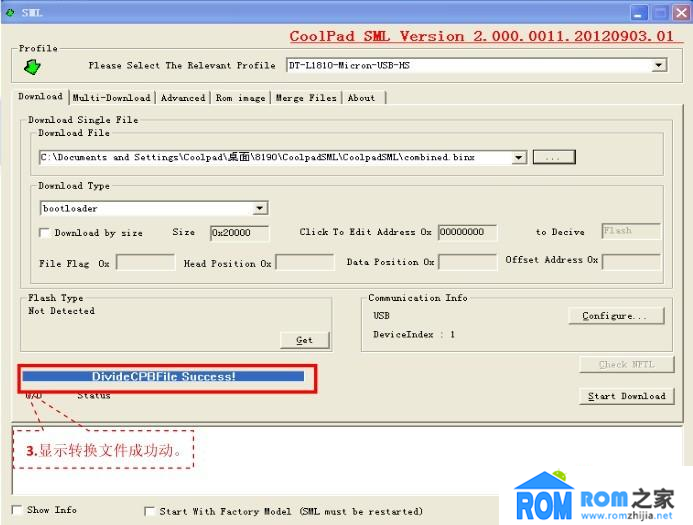693x525 pixels.
Task: Click the Edit Address 00000000 field
Action: pos(467,232)
